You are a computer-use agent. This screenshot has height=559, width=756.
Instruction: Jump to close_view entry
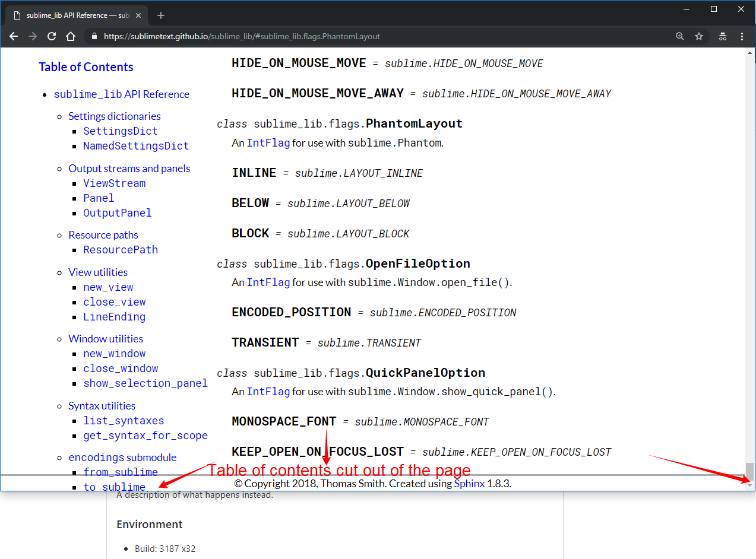point(115,302)
